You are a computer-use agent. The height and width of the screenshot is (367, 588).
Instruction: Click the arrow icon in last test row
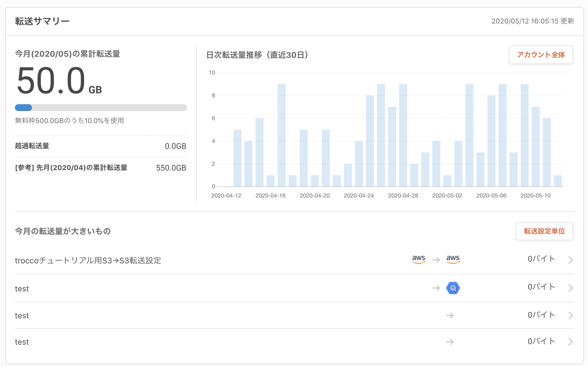[450, 342]
